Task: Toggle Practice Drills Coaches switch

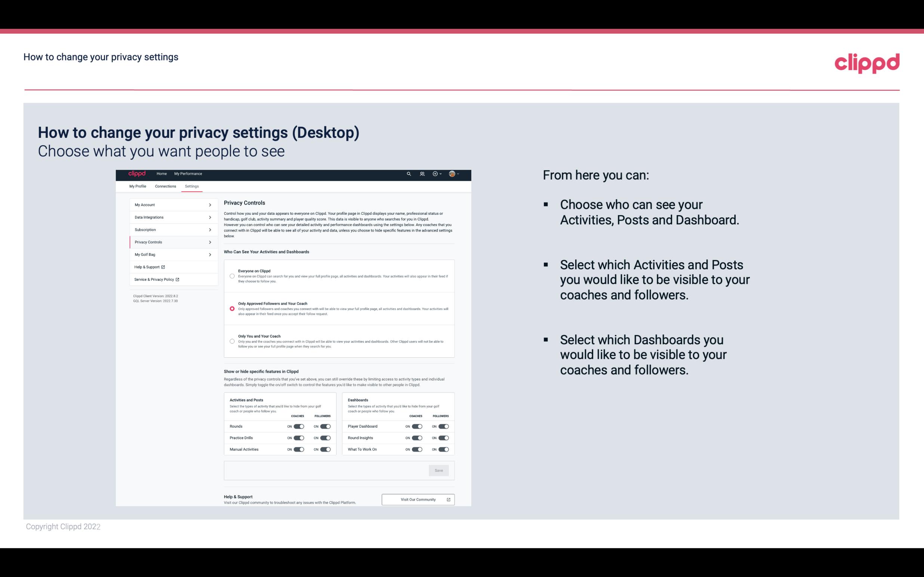Action: pos(299,438)
